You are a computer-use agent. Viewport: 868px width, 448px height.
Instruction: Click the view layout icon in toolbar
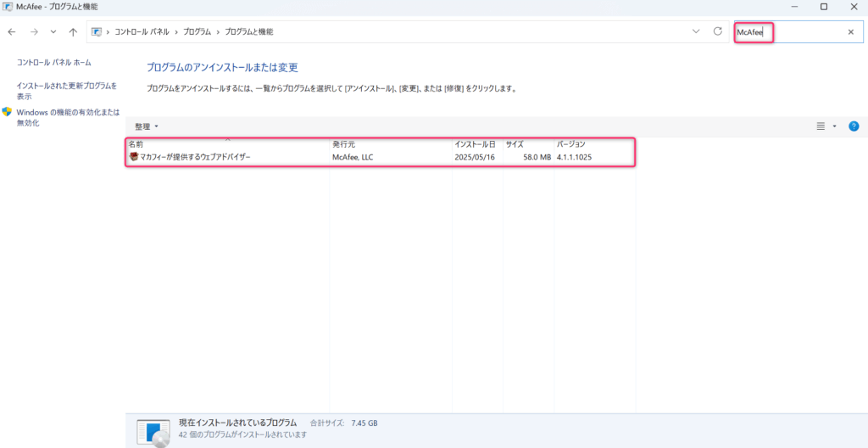[x=821, y=126]
